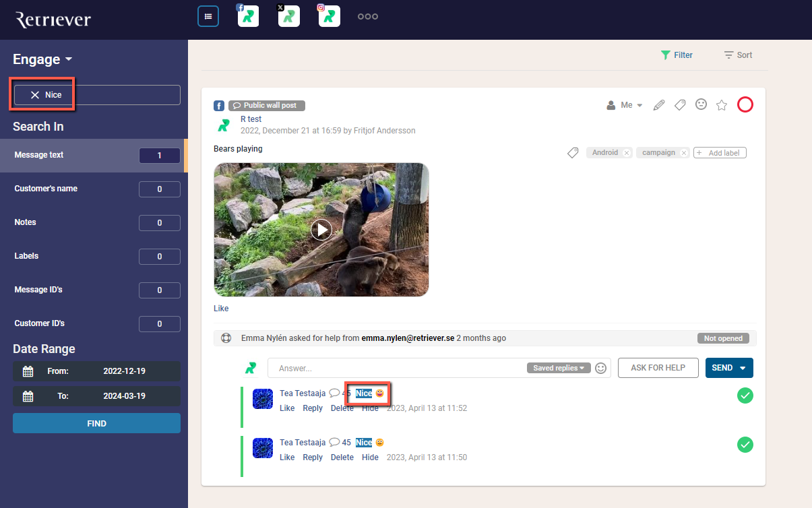Screen dimensions: 812x508
Task: Open the Filter options
Action: click(x=677, y=55)
